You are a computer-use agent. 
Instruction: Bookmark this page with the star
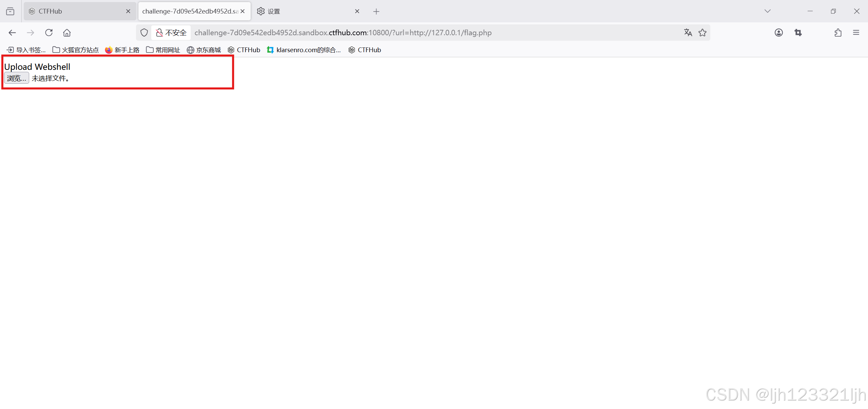pyautogui.click(x=702, y=33)
